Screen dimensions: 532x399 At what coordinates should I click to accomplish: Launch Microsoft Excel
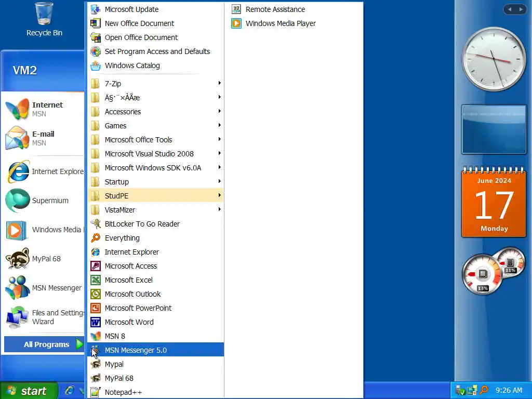tap(156, 280)
